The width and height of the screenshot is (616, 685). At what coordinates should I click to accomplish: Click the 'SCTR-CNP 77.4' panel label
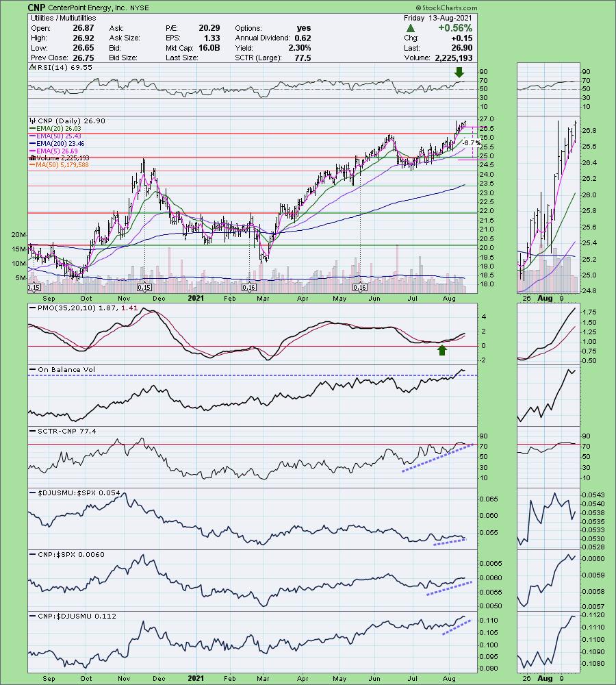(67, 431)
